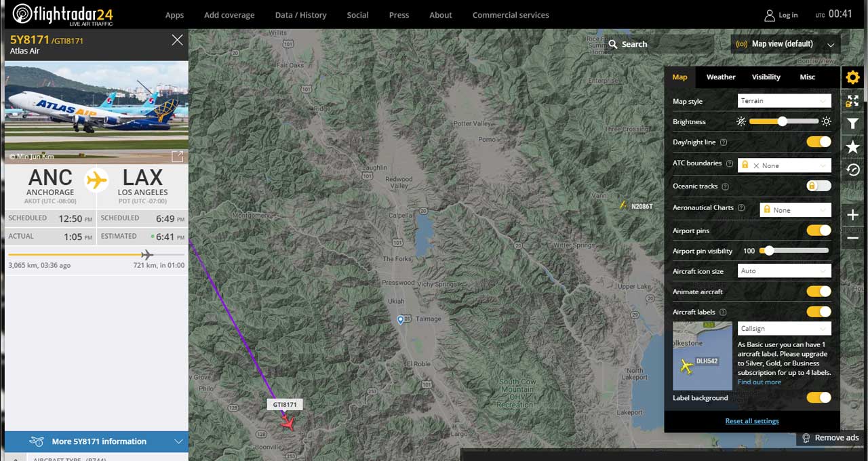Image resolution: width=868 pixels, height=461 pixels.
Task: Turn off Airport pins toggle
Action: tap(818, 230)
